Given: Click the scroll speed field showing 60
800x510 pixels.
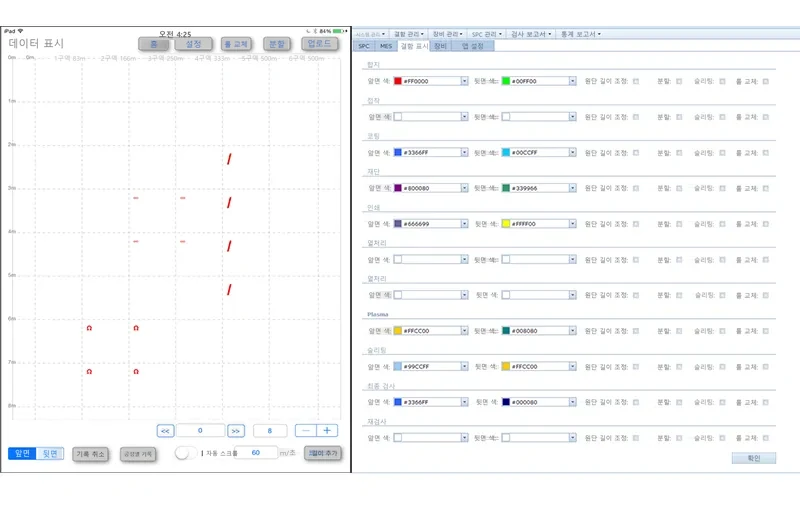Looking at the screenshot, I should pos(256,452).
